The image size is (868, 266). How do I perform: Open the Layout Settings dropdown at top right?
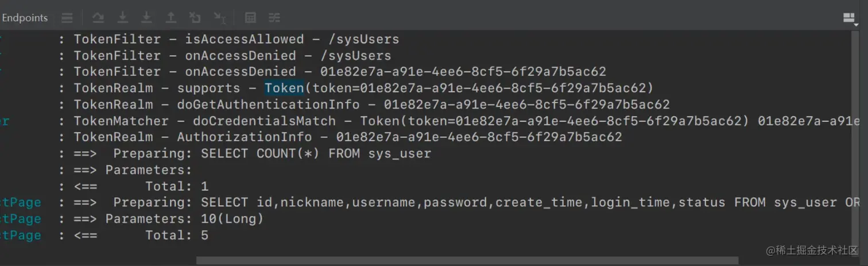click(850, 19)
